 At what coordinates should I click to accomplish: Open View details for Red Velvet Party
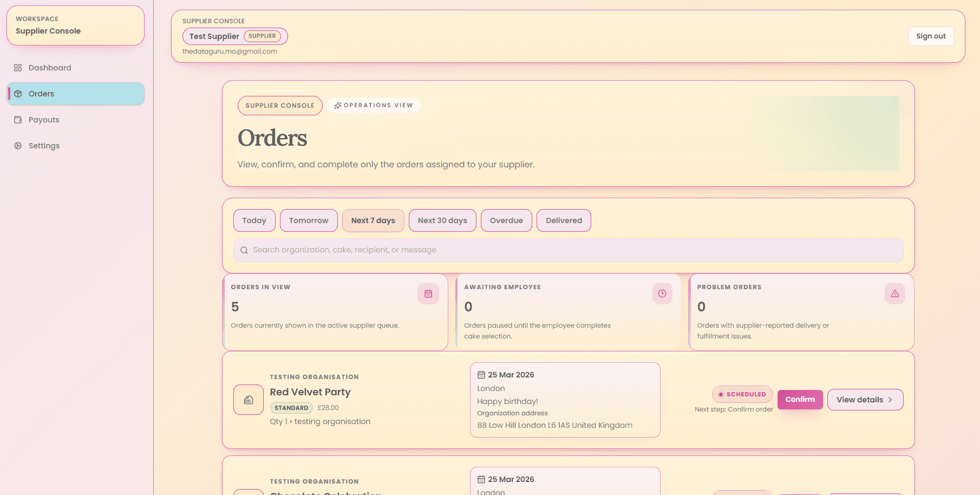[x=865, y=400]
